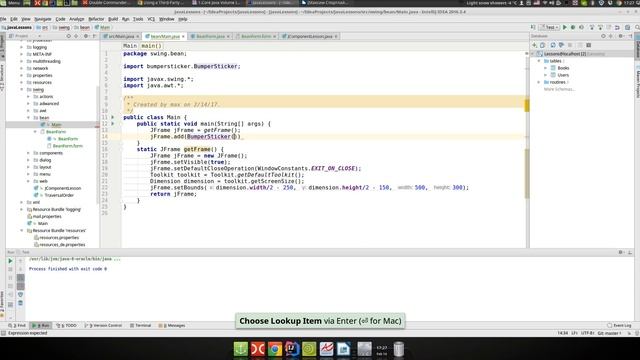The height and width of the screenshot is (360, 640).
Task: Add a new data source in the Database panel
Action: click(534, 45)
